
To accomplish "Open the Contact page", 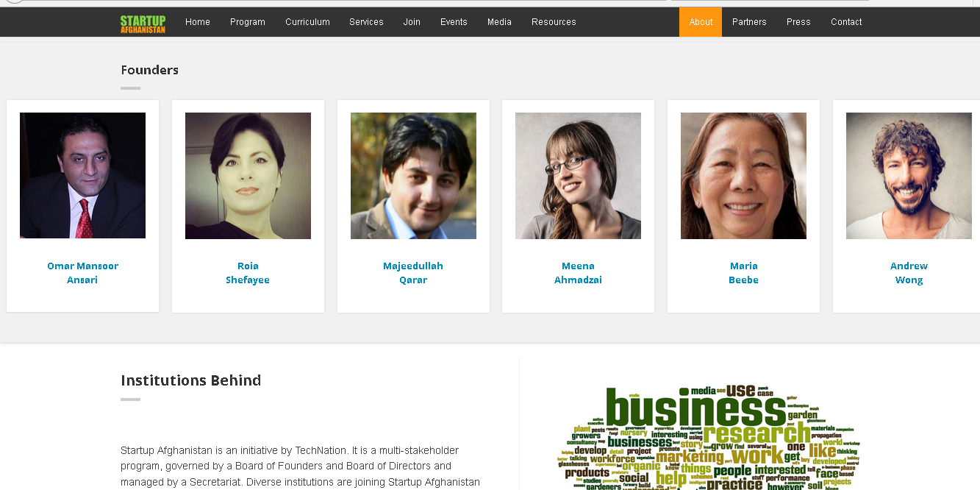I will coord(846,22).
